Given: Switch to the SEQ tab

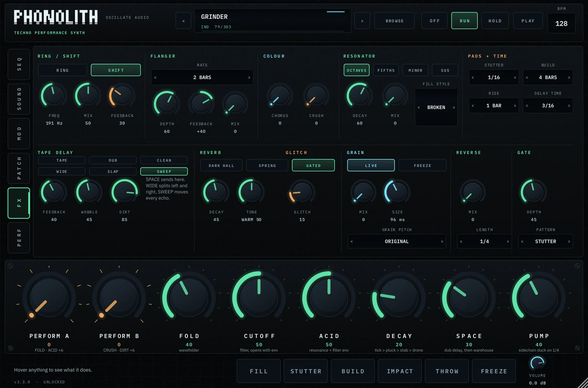Looking at the screenshot, I should 19,64.
